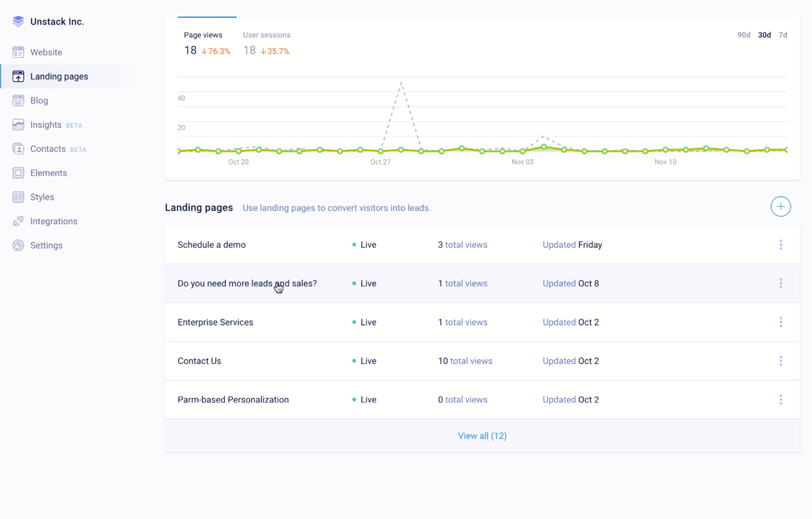The width and height of the screenshot is (812, 519).
Task: Open the Integrations section
Action: click(x=53, y=220)
